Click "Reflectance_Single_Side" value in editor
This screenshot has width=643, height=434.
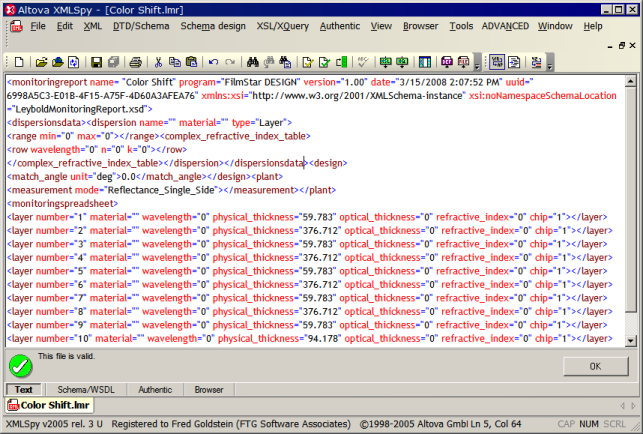[x=161, y=190]
